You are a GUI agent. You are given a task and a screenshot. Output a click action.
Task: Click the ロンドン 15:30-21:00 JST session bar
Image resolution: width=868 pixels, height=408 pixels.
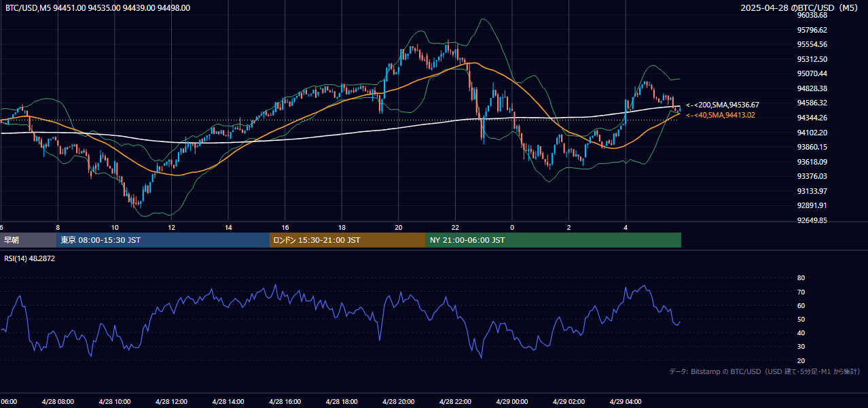point(348,240)
